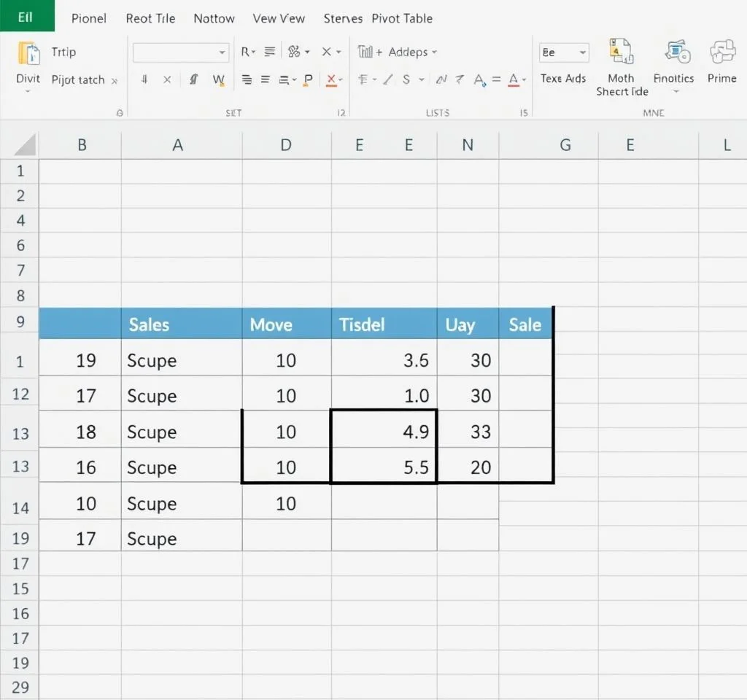Image resolution: width=747 pixels, height=700 pixels.
Task: Click the Prime ribbon icon
Action: point(721,52)
